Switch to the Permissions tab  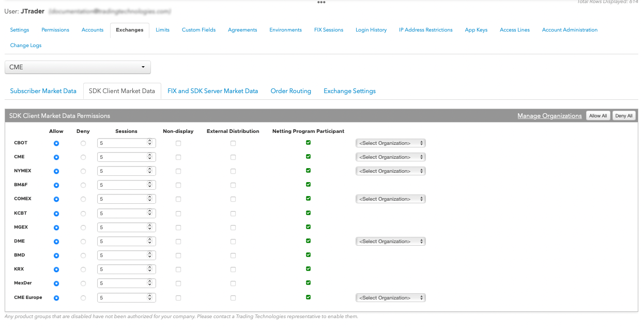[55, 30]
